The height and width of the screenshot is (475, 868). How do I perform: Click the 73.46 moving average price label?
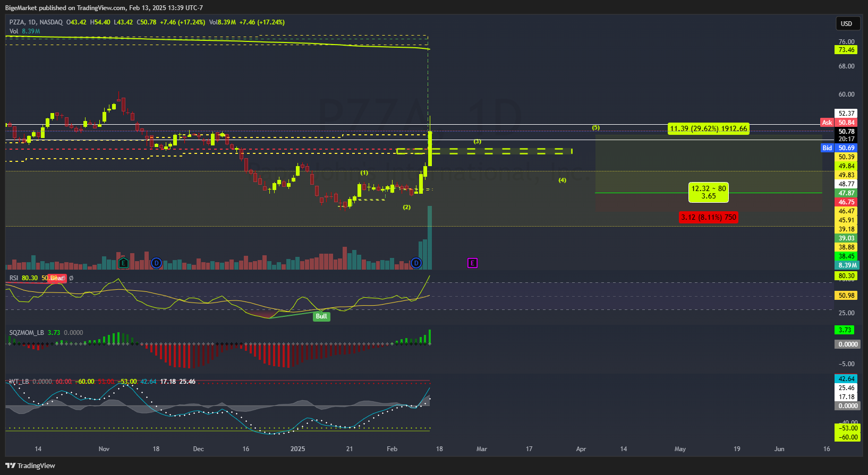(846, 50)
